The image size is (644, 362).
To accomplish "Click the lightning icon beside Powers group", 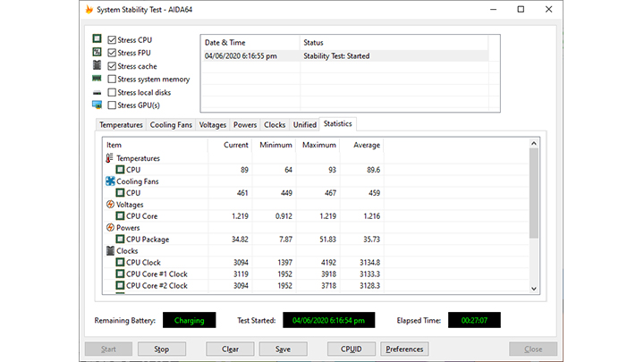I will (110, 227).
